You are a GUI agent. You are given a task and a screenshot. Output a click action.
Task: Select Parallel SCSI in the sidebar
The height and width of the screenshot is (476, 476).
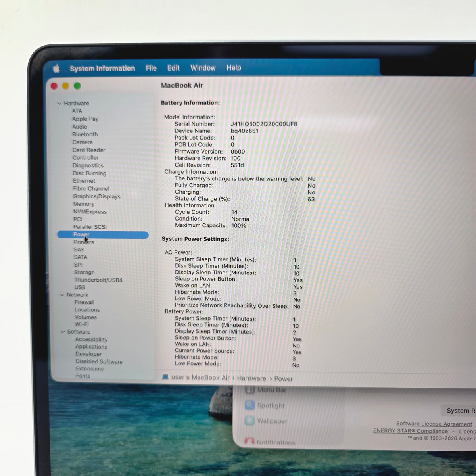pos(90,227)
